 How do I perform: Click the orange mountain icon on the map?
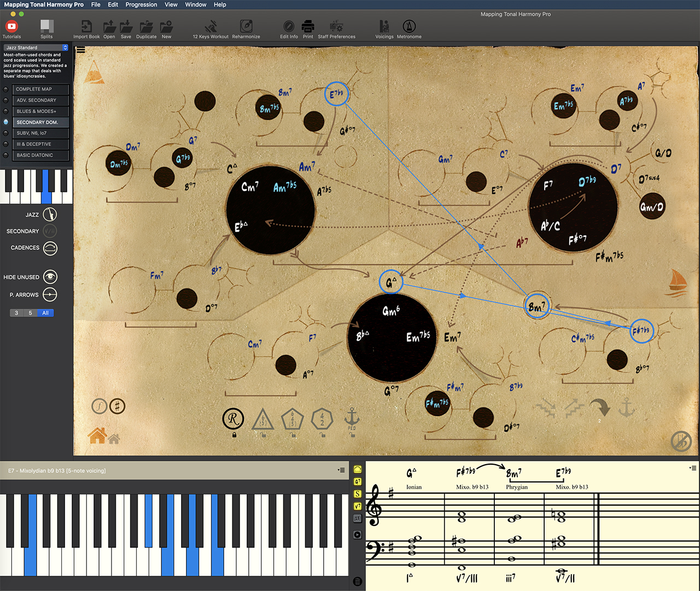(94, 72)
